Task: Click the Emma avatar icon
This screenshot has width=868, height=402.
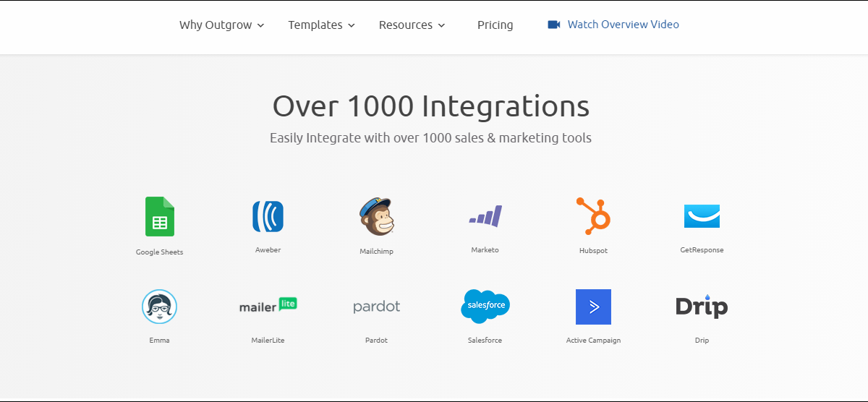Action: coord(159,307)
